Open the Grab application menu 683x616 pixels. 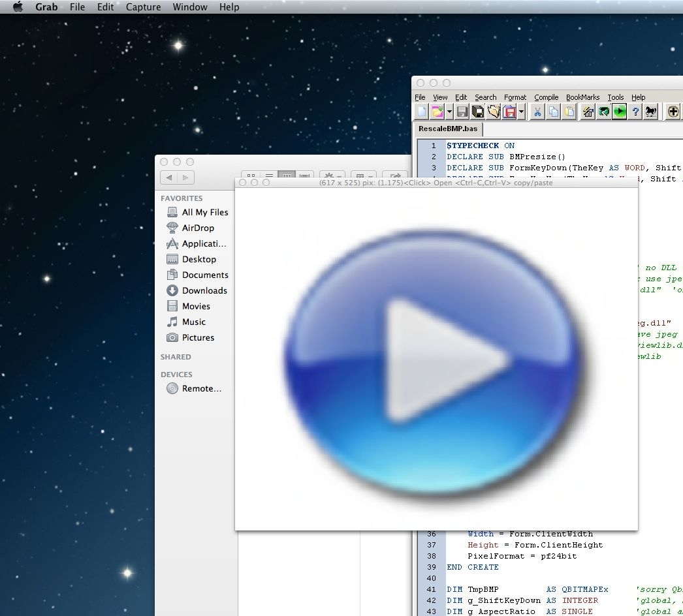coord(46,7)
